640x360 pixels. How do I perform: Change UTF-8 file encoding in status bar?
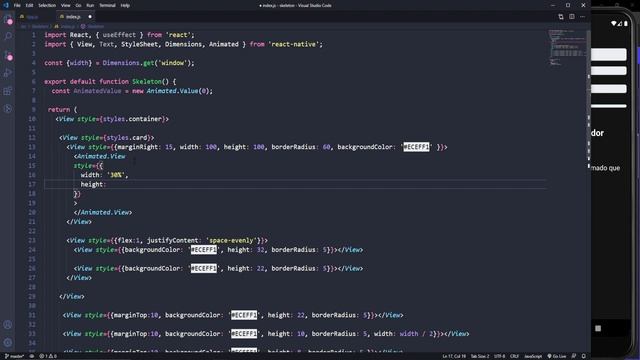(x=500, y=356)
